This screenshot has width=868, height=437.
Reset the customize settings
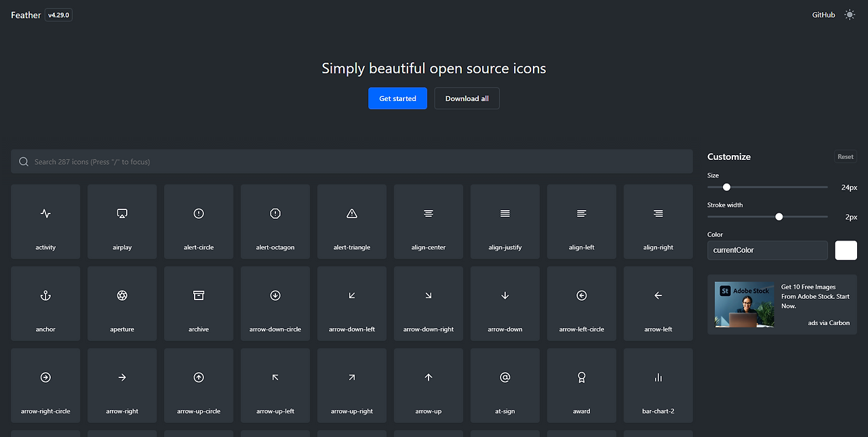click(846, 157)
